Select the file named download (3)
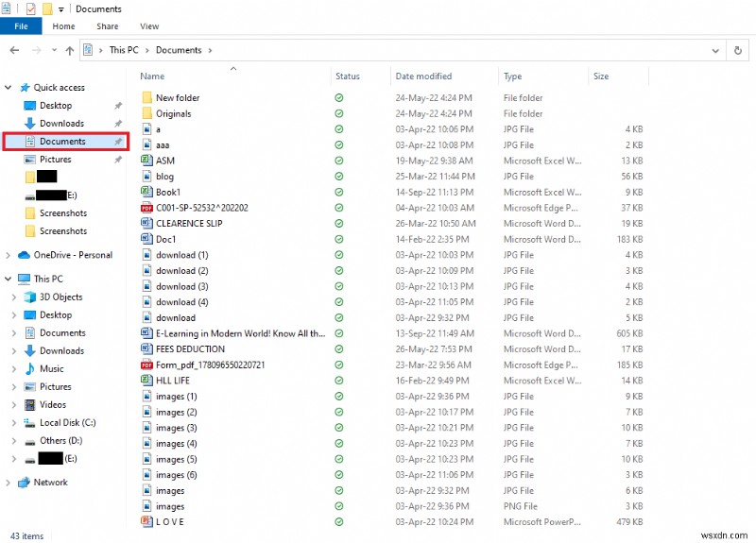756x543 pixels. pyautogui.click(x=181, y=286)
